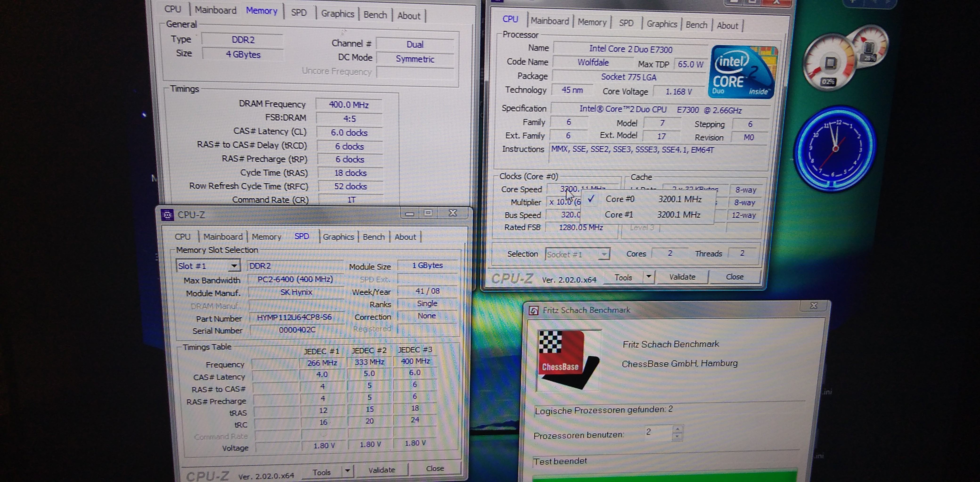
Task: Click the CPU-Z title bar icon in SPD window
Action: tap(167, 215)
